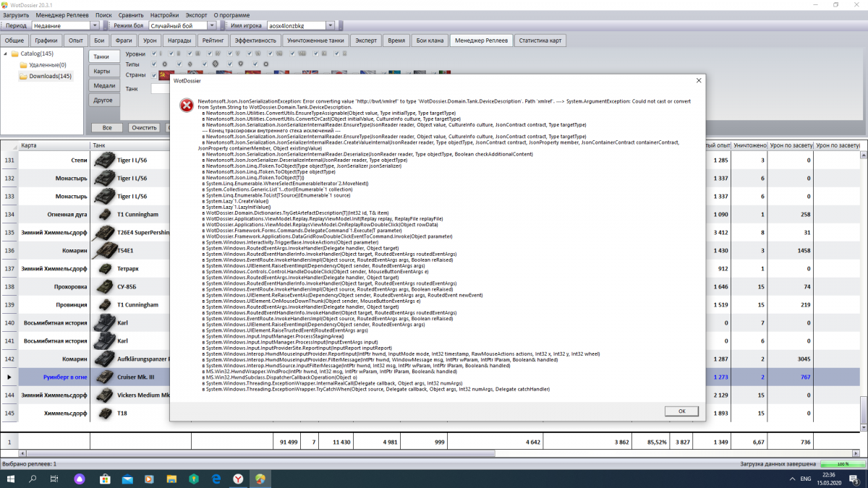Open Task View on the taskbar
Image resolution: width=868 pixels, height=488 pixels.
pos(54,479)
